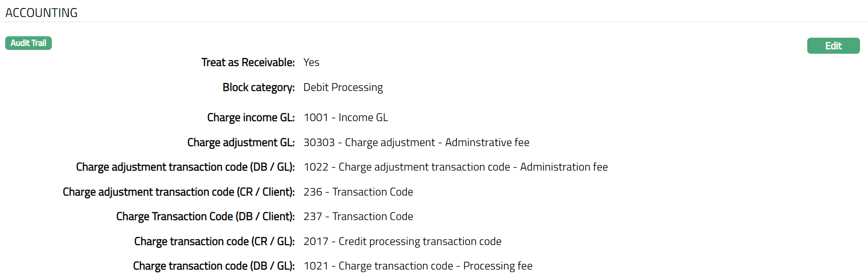Click the 'Block category' label
The width and height of the screenshot is (868, 278).
click(x=259, y=87)
